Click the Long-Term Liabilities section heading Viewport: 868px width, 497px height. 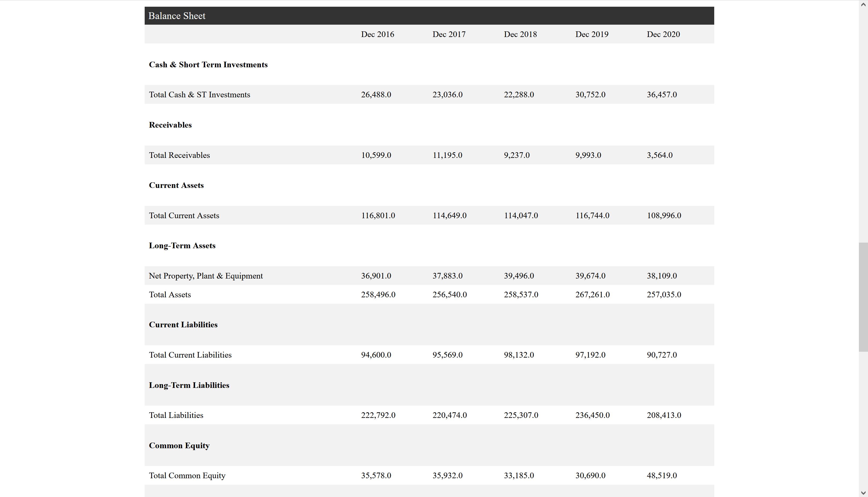click(189, 385)
